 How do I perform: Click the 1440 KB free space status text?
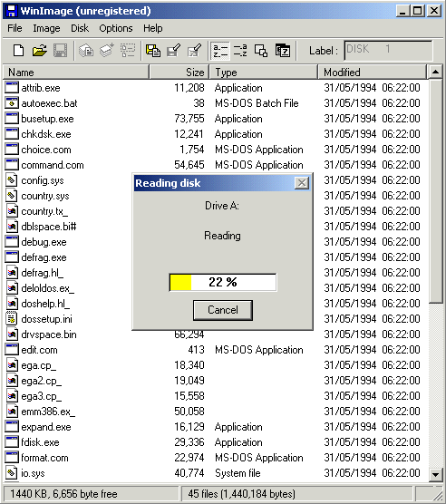point(64,494)
